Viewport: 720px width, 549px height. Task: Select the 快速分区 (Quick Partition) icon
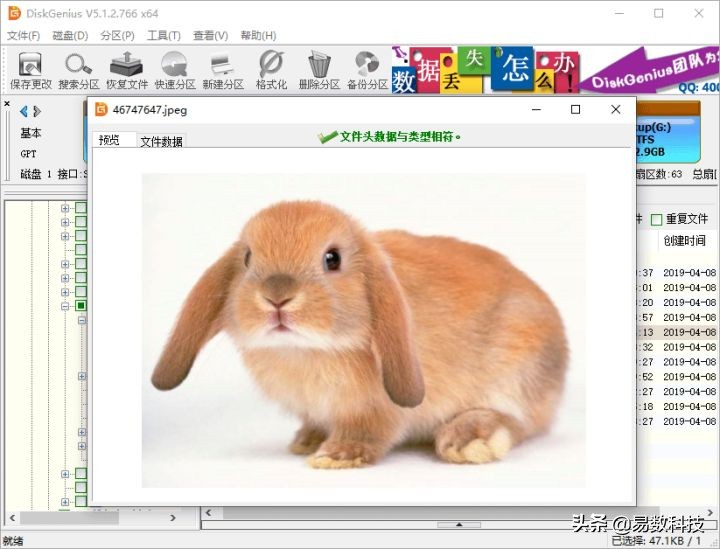click(x=175, y=65)
